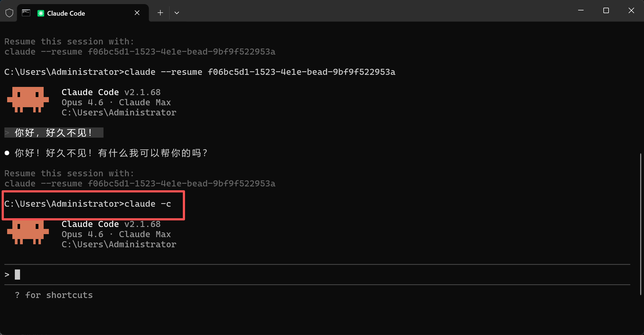Click the "claude -c" command in red box

pos(148,204)
